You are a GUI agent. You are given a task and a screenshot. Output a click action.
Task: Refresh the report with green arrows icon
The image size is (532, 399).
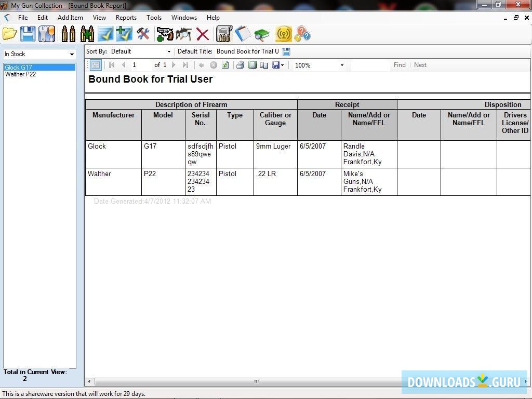(x=225, y=65)
